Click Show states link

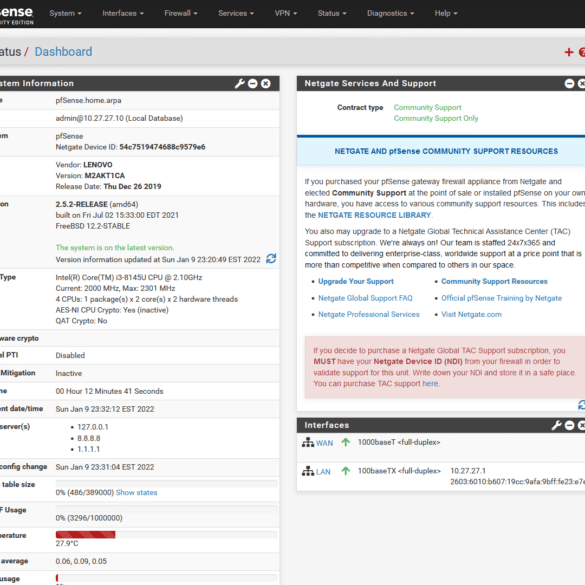[137, 492]
